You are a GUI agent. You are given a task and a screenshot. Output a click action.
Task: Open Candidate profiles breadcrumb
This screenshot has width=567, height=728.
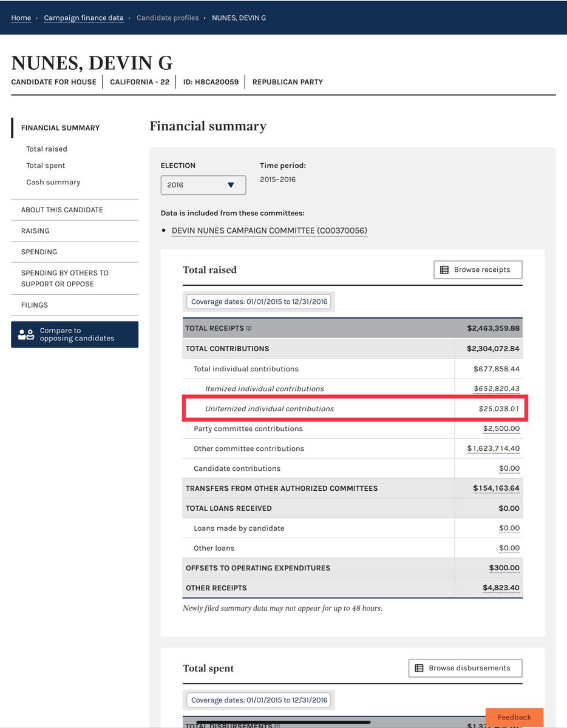[x=168, y=18]
